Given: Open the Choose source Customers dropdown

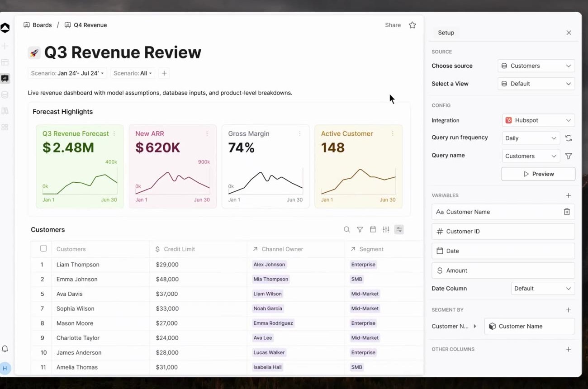Looking at the screenshot, I should 536,66.
